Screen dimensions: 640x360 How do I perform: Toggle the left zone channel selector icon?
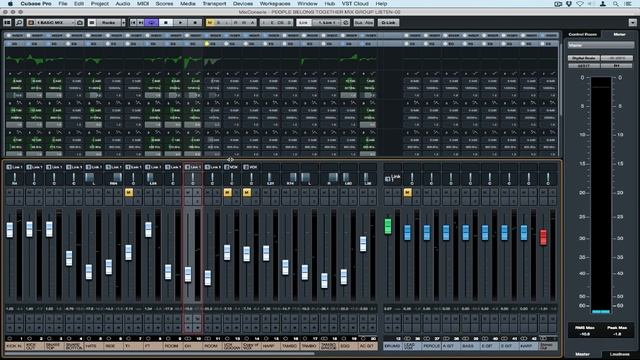(x=7, y=22)
